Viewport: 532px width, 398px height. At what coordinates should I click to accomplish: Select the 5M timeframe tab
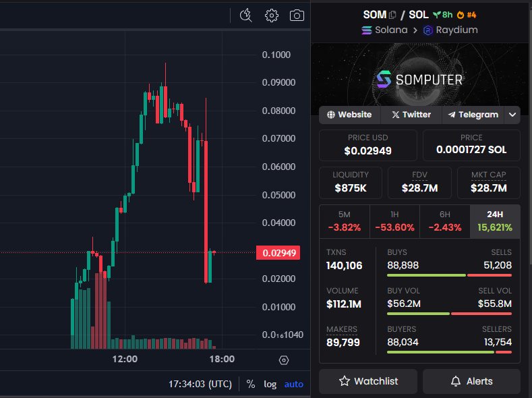coord(345,221)
